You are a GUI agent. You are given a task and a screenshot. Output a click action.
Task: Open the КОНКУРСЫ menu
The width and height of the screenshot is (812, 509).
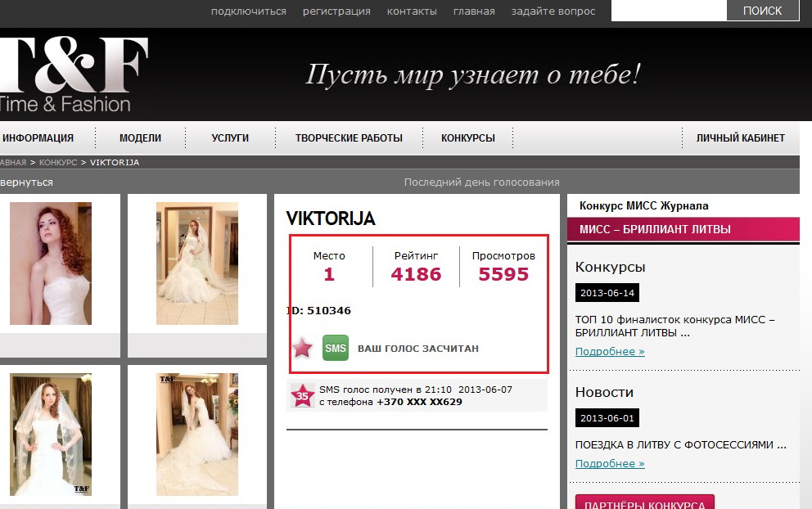click(x=468, y=137)
